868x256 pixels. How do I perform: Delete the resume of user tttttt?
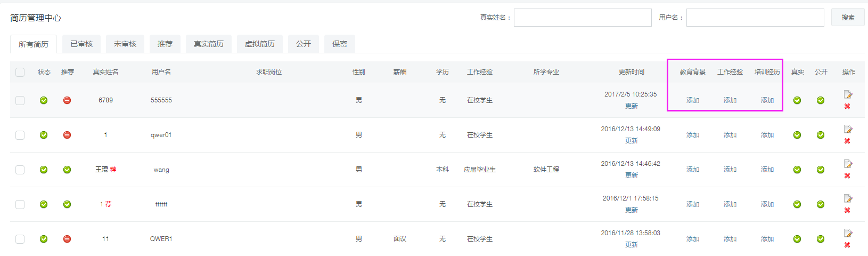[847, 211]
